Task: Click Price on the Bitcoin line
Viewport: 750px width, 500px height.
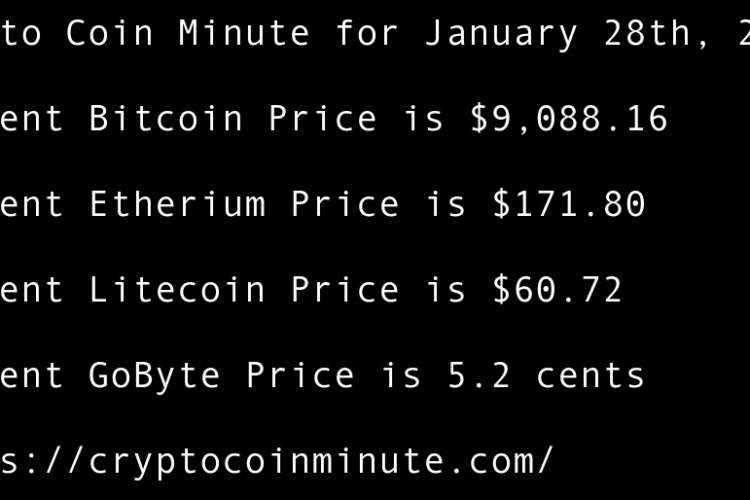Action: pos(322,119)
